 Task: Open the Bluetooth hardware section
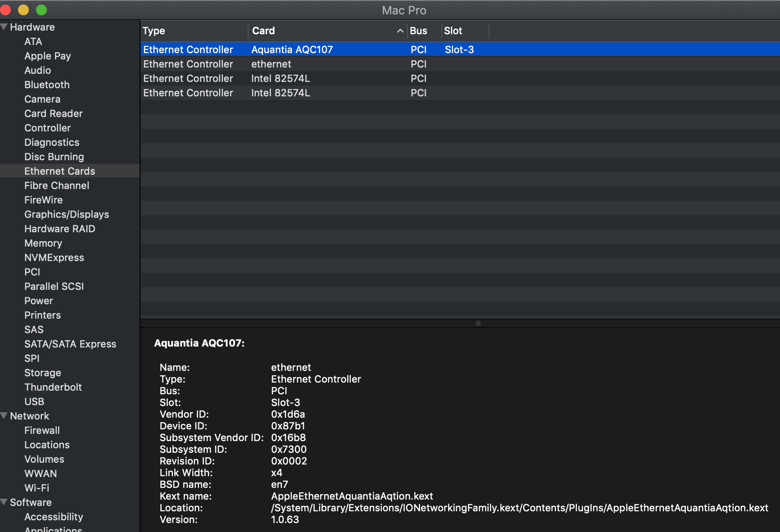click(47, 85)
